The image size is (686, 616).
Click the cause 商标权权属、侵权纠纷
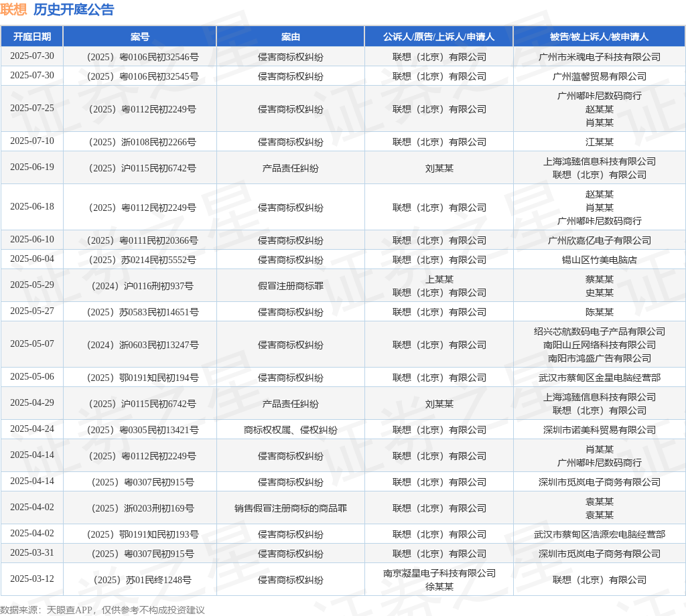click(291, 430)
